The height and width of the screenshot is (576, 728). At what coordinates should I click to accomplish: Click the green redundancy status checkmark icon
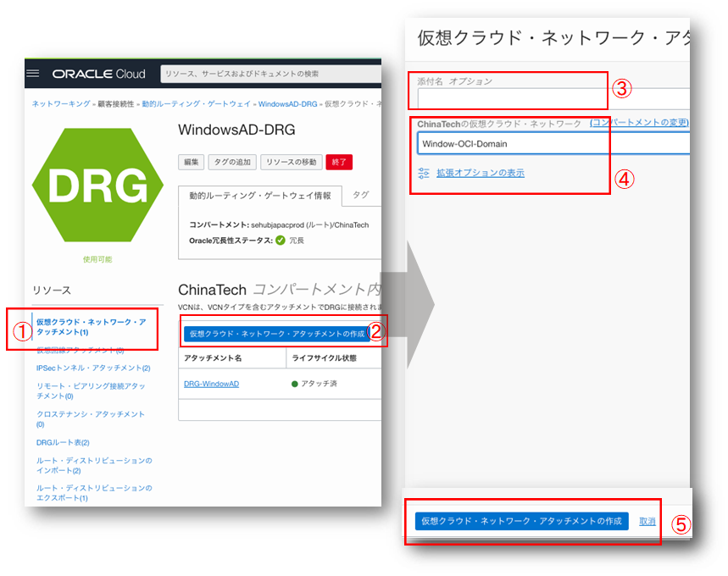tap(280, 241)
